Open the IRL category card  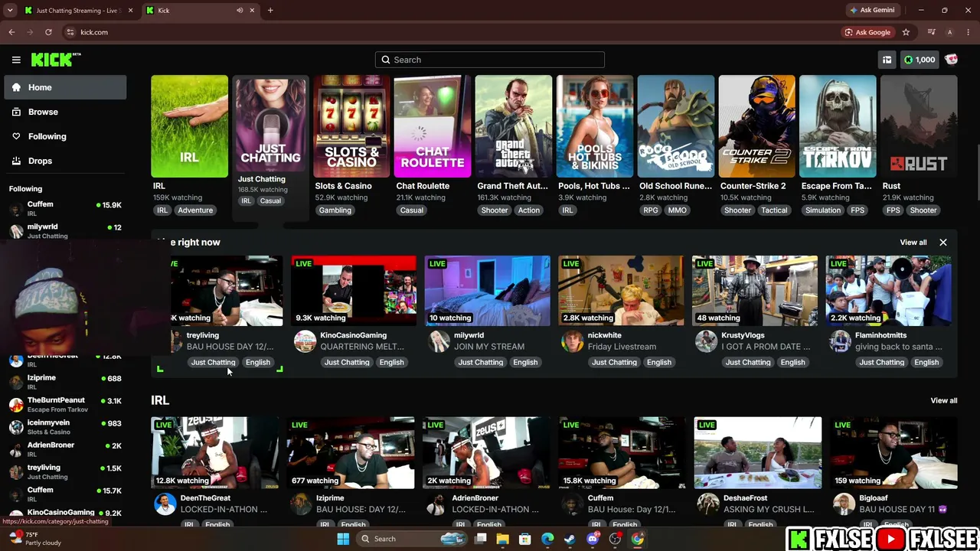pos(189,126)
